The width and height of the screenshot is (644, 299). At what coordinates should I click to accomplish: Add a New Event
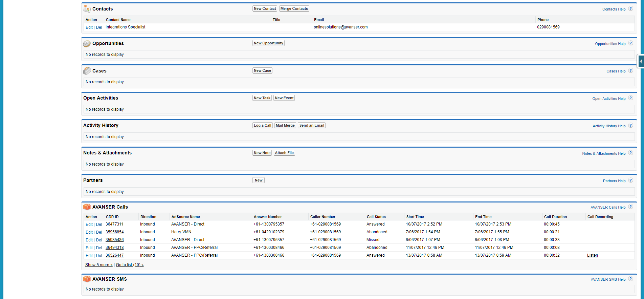coord(284,98)
